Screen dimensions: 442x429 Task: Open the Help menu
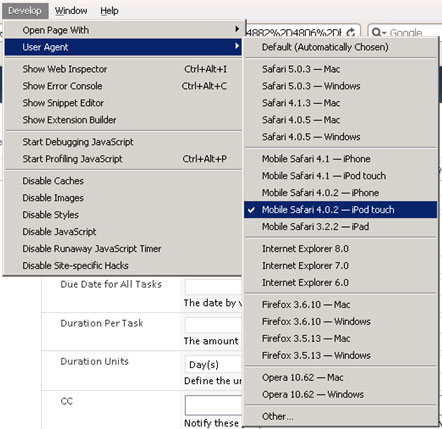109,11
